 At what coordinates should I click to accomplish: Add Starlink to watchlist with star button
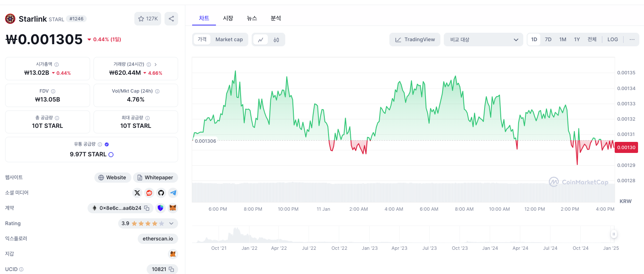point(148,19)
